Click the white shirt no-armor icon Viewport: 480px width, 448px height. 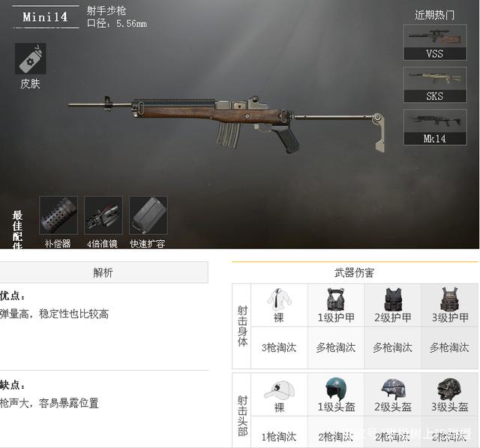[279, 299]
